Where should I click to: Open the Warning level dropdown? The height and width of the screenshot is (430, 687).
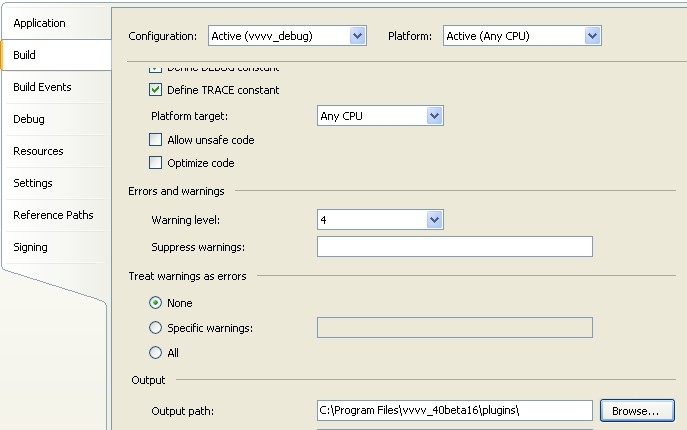(x=380, y=220)
